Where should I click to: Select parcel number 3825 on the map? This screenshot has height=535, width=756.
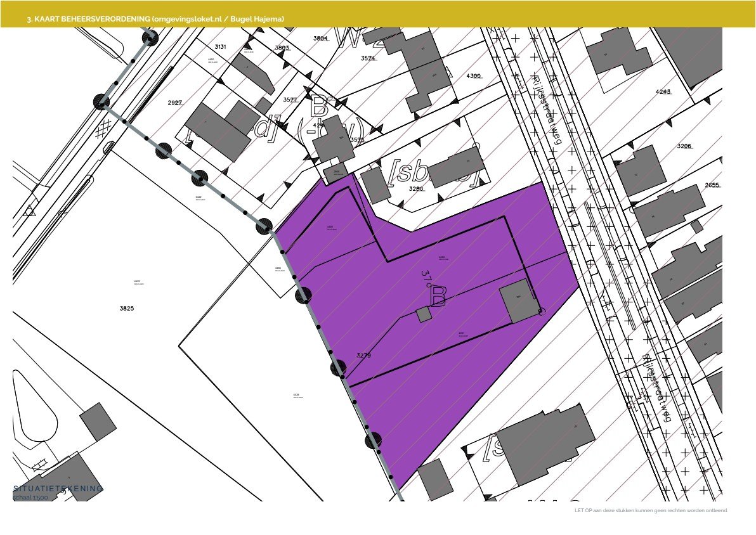[127, 309]
